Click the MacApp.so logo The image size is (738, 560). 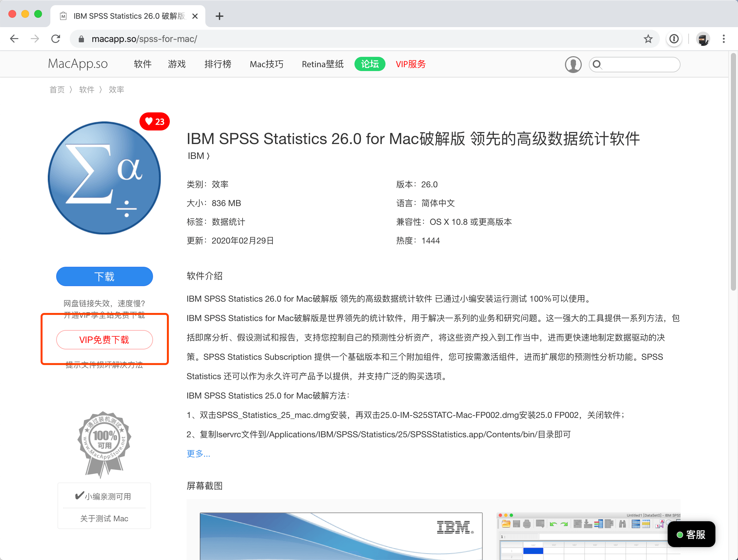coord(78,64)
